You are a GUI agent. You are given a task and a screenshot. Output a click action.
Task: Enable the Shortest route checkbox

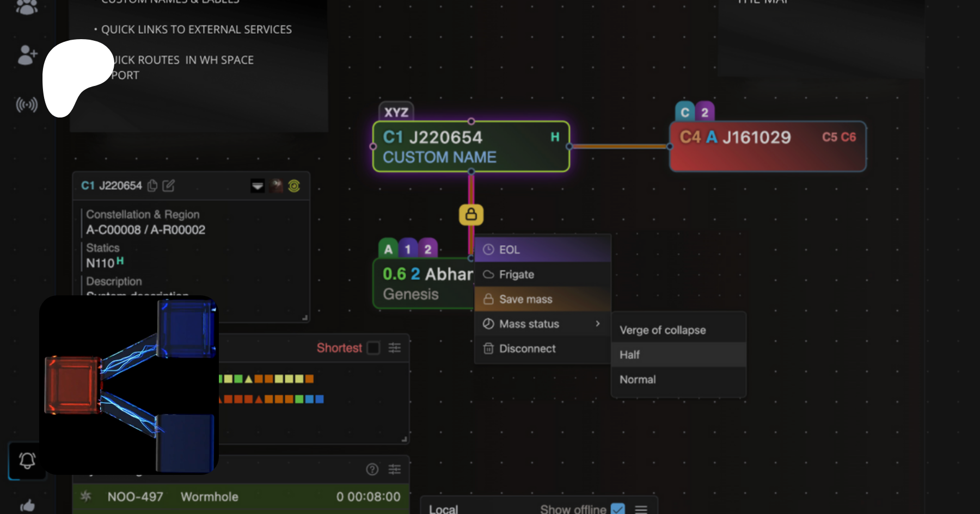pyautogui.click(x=373, y=348)
